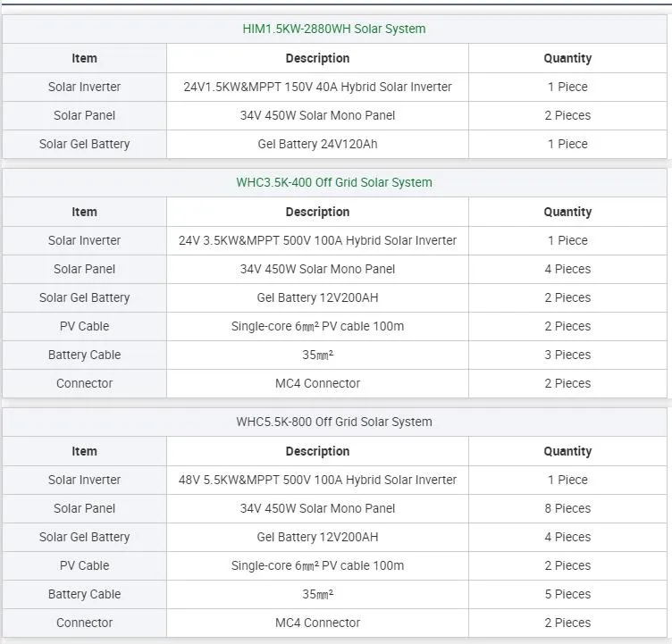Screen dimensions: 672x644
Task: Select the second table's MC4 Connector description
Action: point(317,383)
